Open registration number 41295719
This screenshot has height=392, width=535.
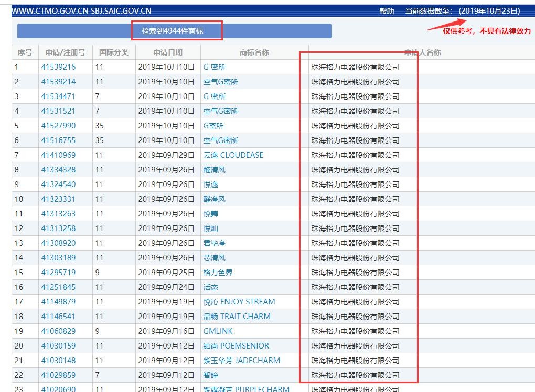click(58, 273)
